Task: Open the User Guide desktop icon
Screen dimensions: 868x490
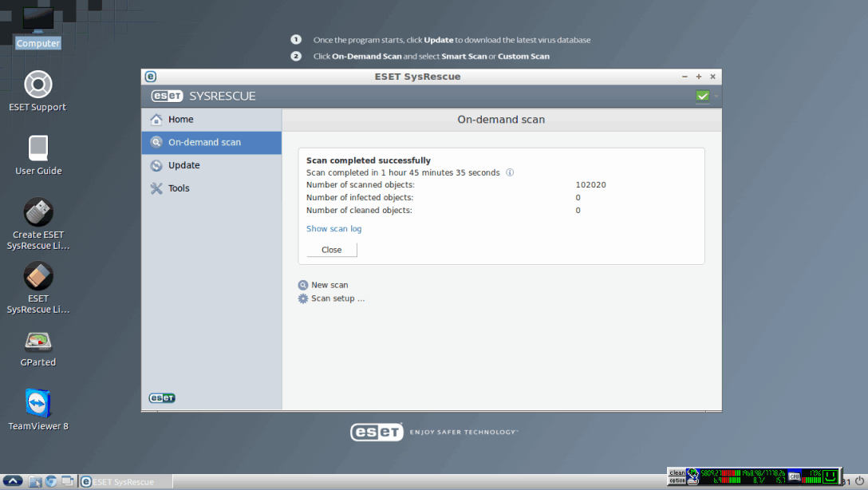Action: point(38,148)
